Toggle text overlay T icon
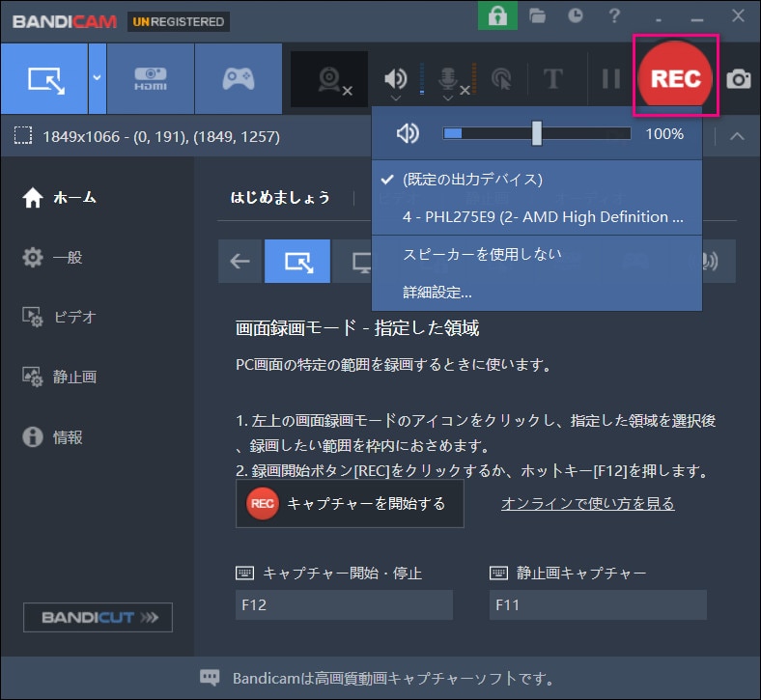 point(552,78)
